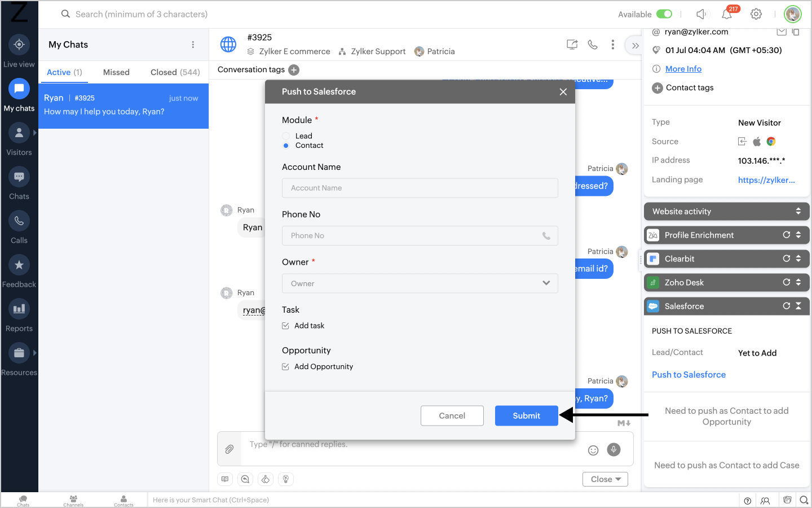This screenshot has width=812, height=508.
Task: Focus the Smart Chat input bar
Action: [x=443, y=500]
